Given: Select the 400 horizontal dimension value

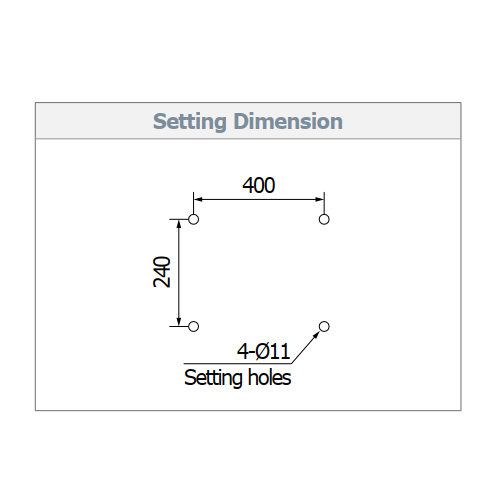Looking at the screenshot, I should pos(259,185).
